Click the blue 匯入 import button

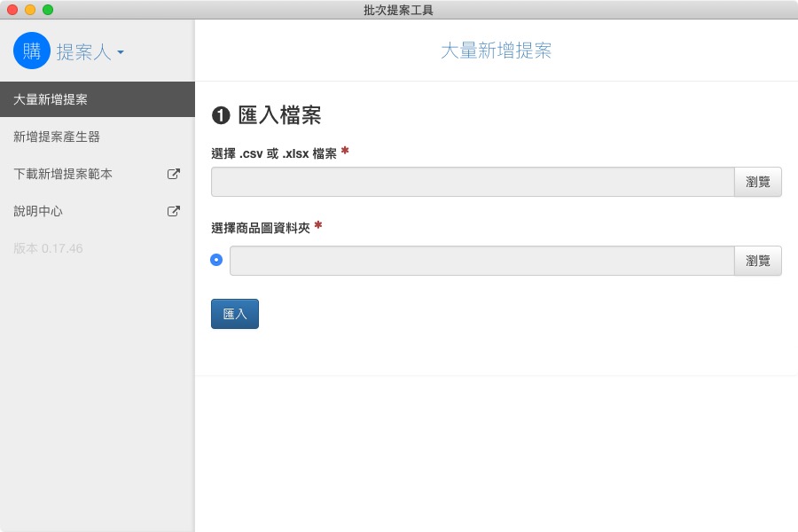[x=235, y=314]
